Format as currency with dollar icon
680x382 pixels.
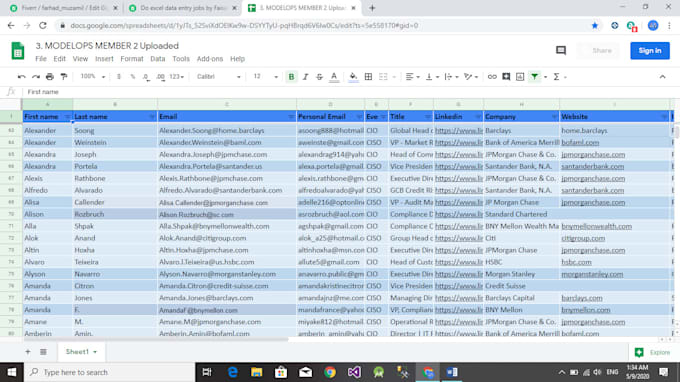[x=118, y=77]
